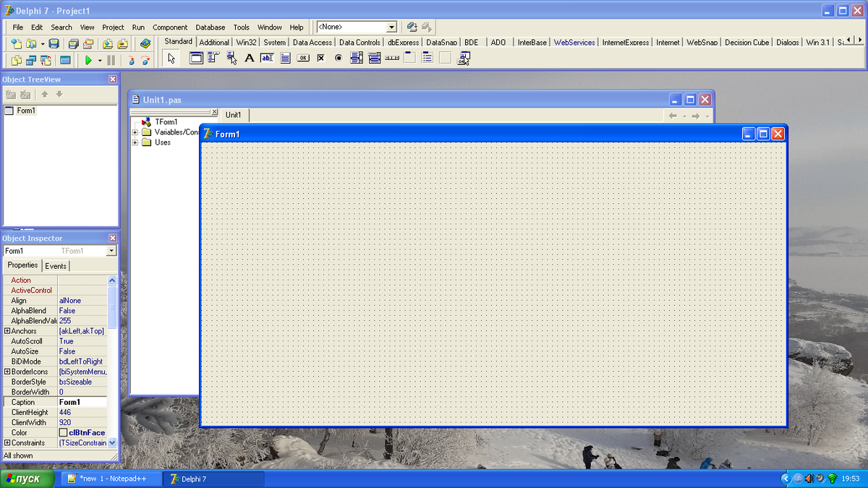Click the View Form toolbar icon
The width and height of the screenshot is (868, 488).
click(x=31, y=60)
